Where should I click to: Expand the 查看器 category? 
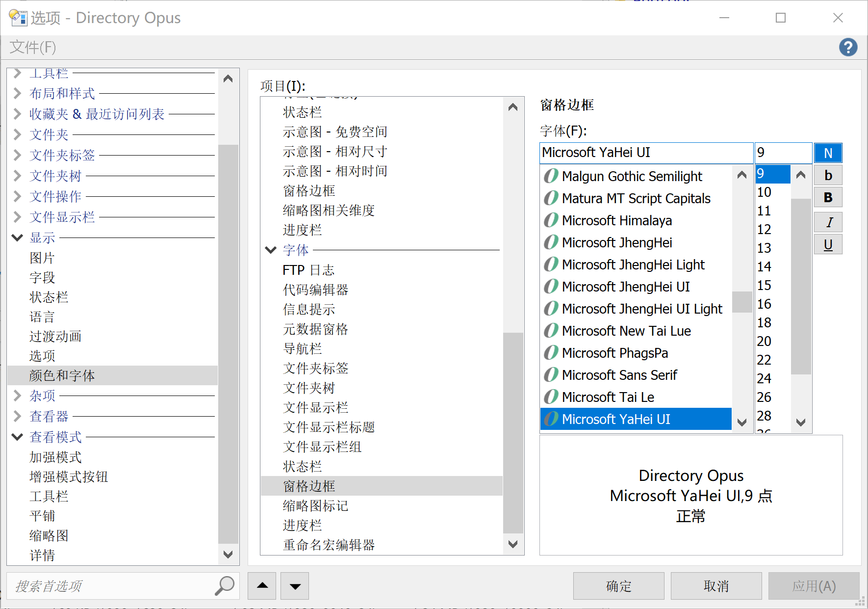pyautogui.click(x=18, y=416)
